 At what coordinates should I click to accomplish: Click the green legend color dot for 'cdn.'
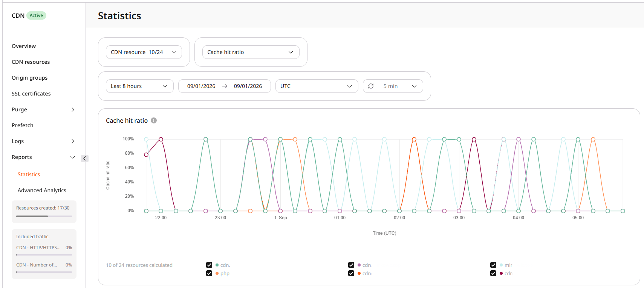(x=217, y=265)
